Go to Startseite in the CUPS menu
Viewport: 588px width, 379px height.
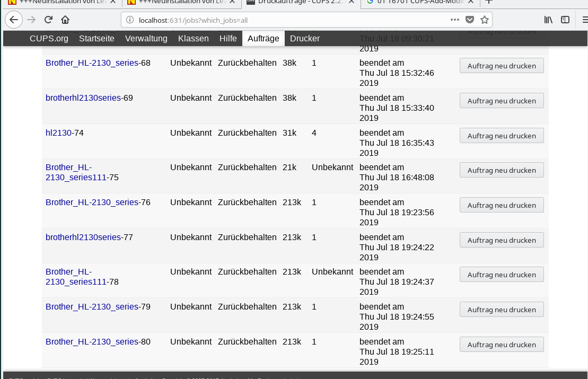tap(96, 39)
